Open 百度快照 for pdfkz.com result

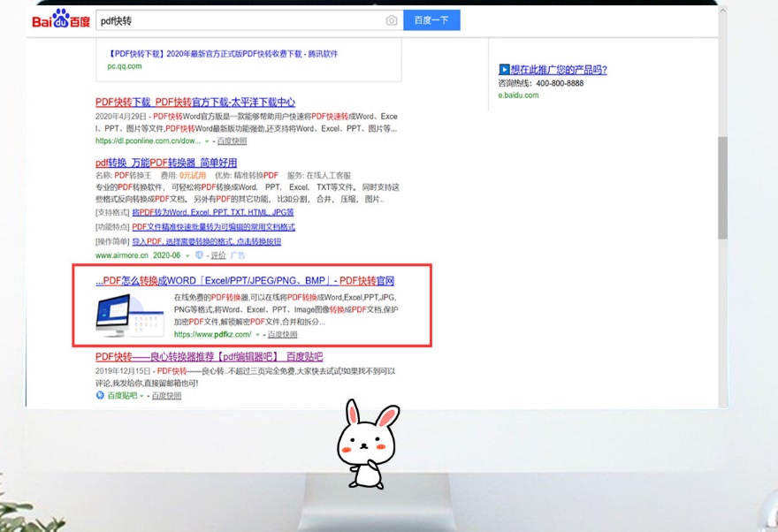pyautogui.click(x=282, y=335)
